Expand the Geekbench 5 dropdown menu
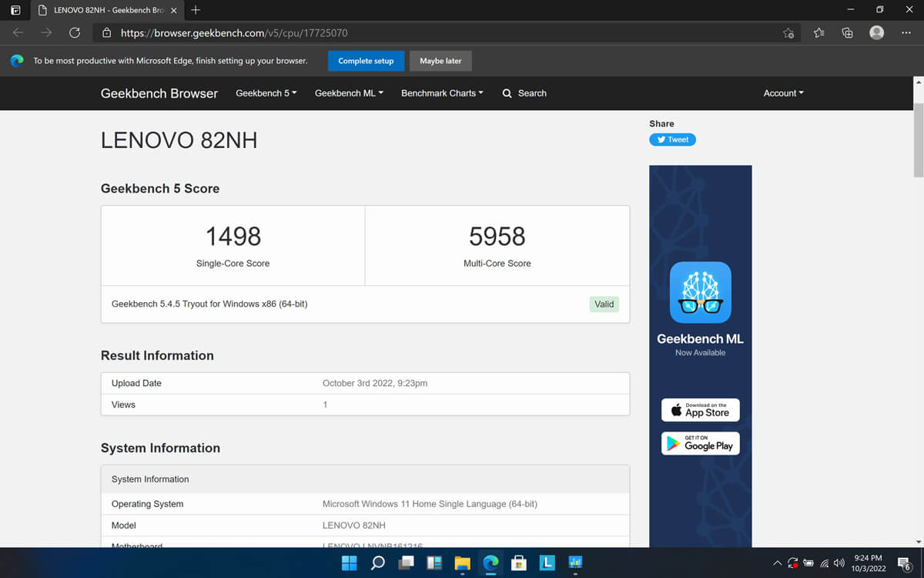The image size is (924, 578). point(266,93)
